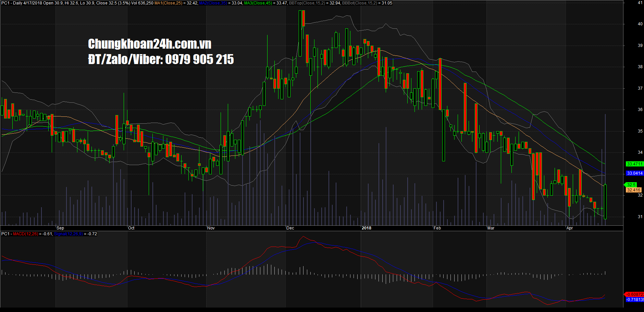Click the Apr label on date axis
Viewport: 644px width, 312px height.
tap(570, 228)
